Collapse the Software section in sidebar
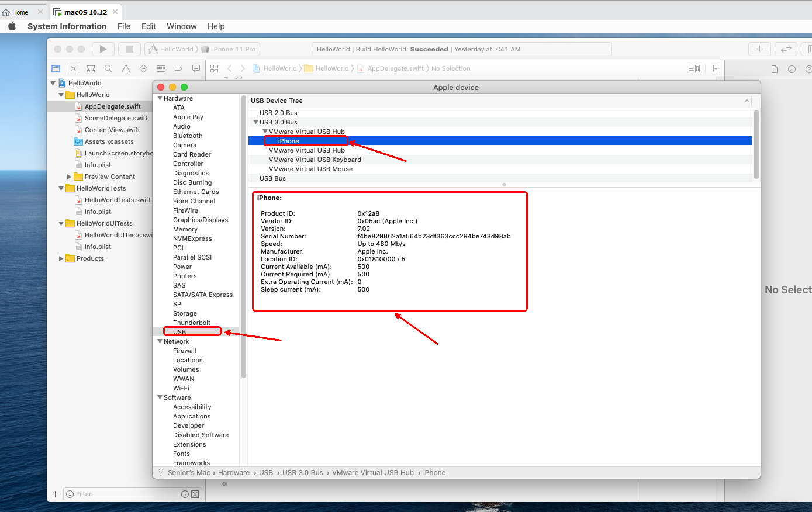 (160, 397)
